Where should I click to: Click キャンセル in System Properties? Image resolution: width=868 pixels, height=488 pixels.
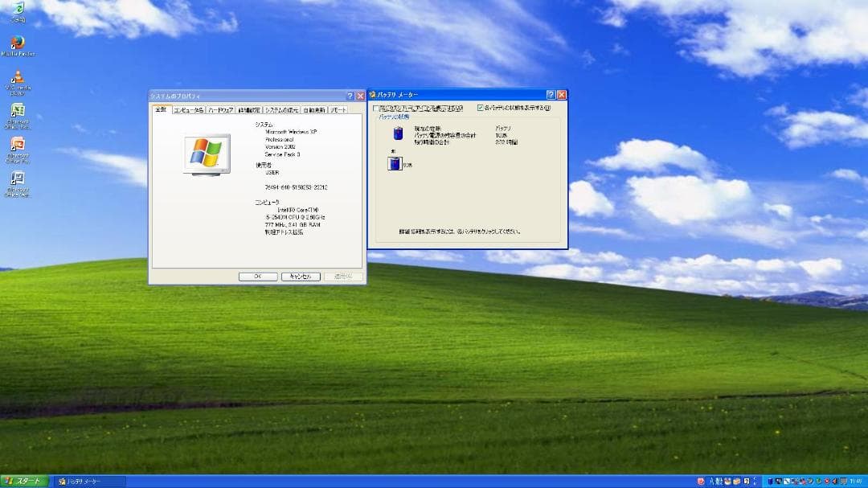pyautogui.click(x=301, y=277)
